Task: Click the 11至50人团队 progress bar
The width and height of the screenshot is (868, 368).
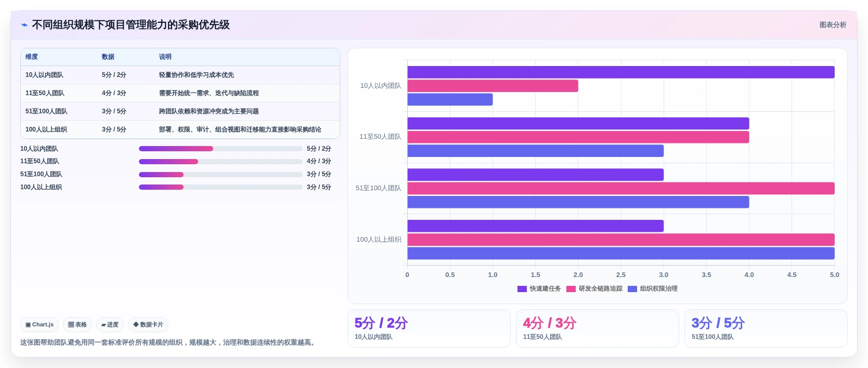Action: click(x=221, y=162)
